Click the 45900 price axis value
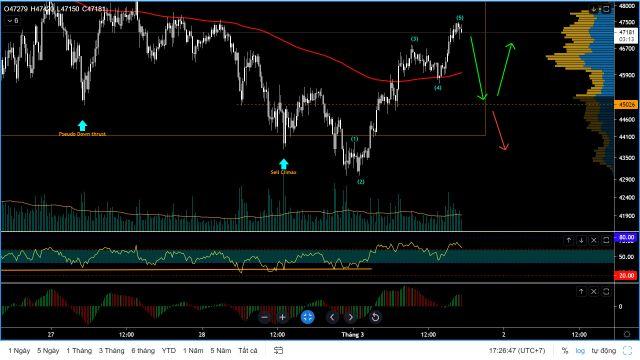This screenshot has height=360, width=640. (626, 75)
